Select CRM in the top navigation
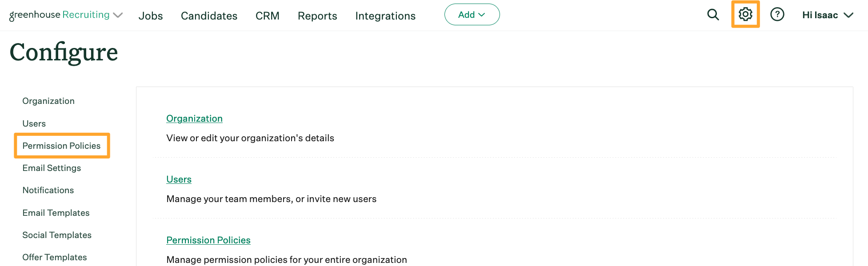Viewport: 868px width, 266px height. (267, 16)
